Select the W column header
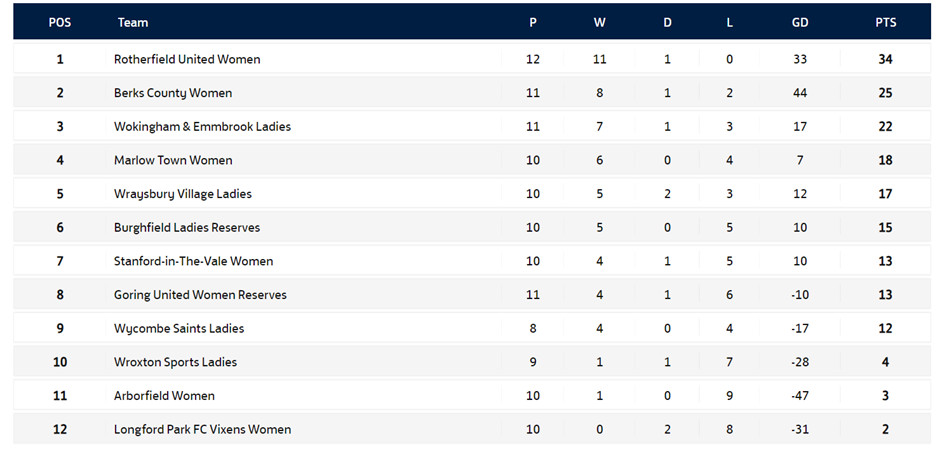 coord(599,22)
